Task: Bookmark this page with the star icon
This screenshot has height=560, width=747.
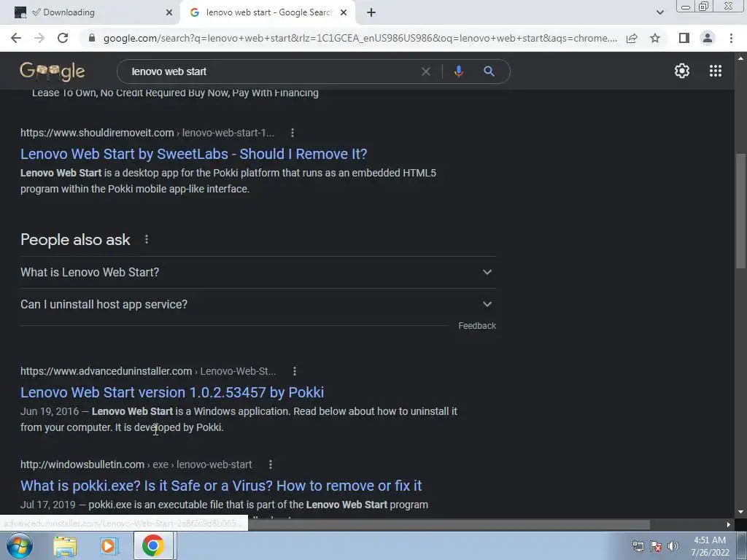Action: (x=655, y=38)
